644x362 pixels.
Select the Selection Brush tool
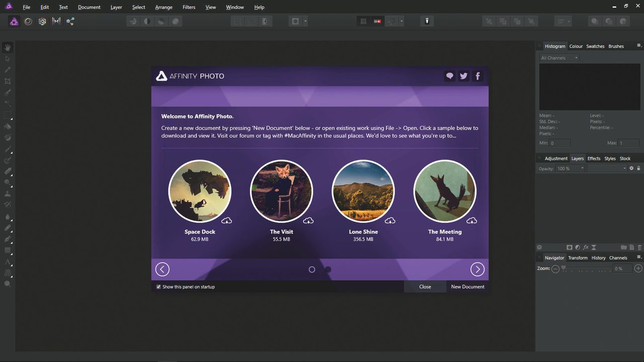(8, 93)
